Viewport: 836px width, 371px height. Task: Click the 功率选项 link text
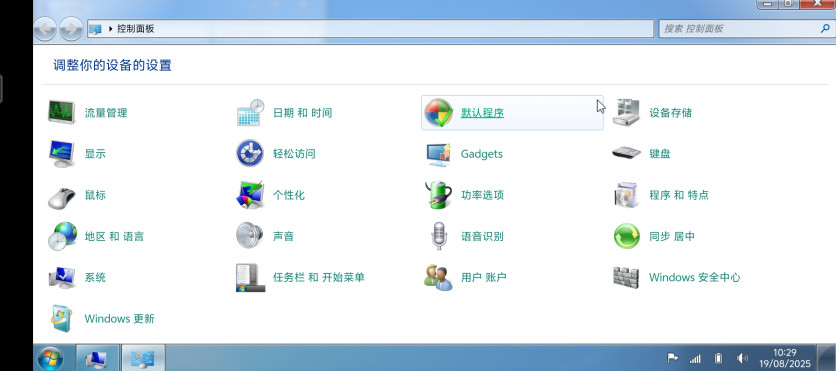pos(482,195)
